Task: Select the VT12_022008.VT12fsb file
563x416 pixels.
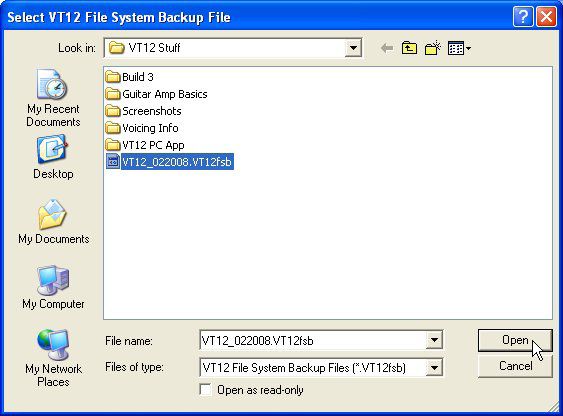Action: (170, 162)
